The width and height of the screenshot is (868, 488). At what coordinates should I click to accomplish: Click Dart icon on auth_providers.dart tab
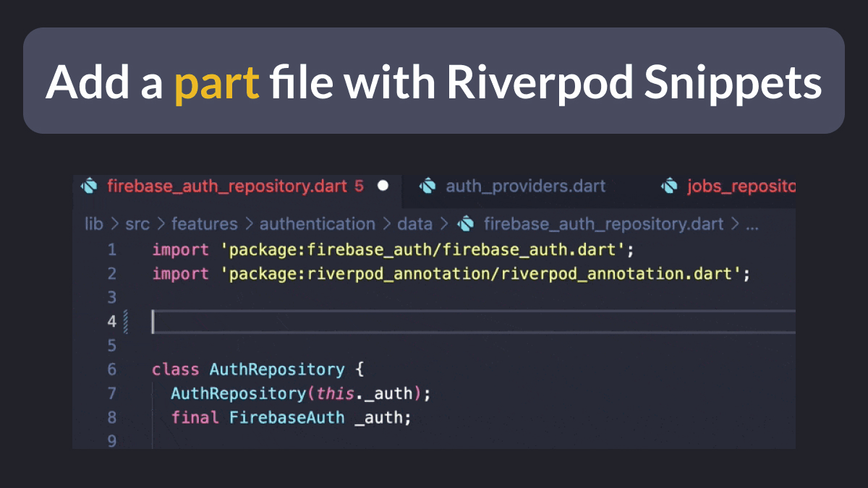427,187
